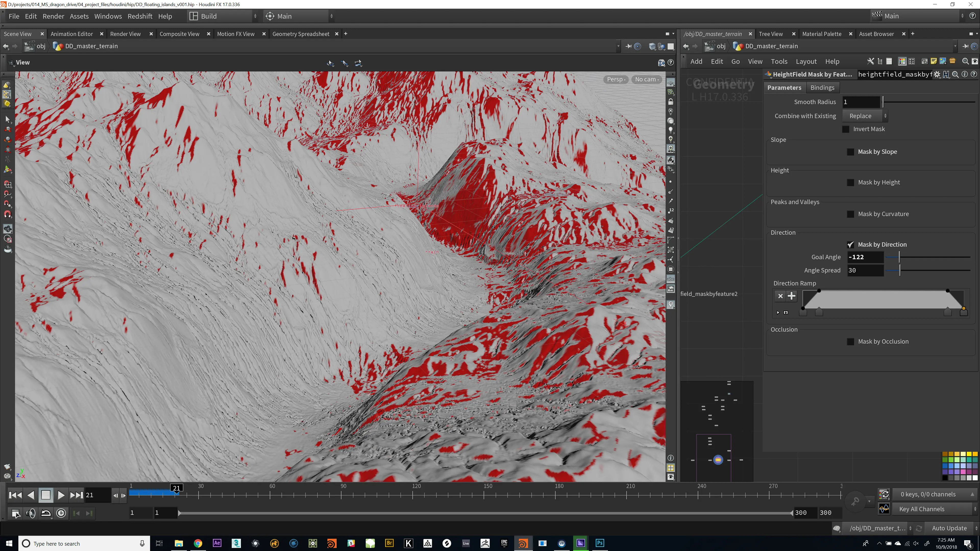The height and width of the screenshot is (551, 980).
Task: Enable Mask by Height checkbox
Action: coord(851,183)
